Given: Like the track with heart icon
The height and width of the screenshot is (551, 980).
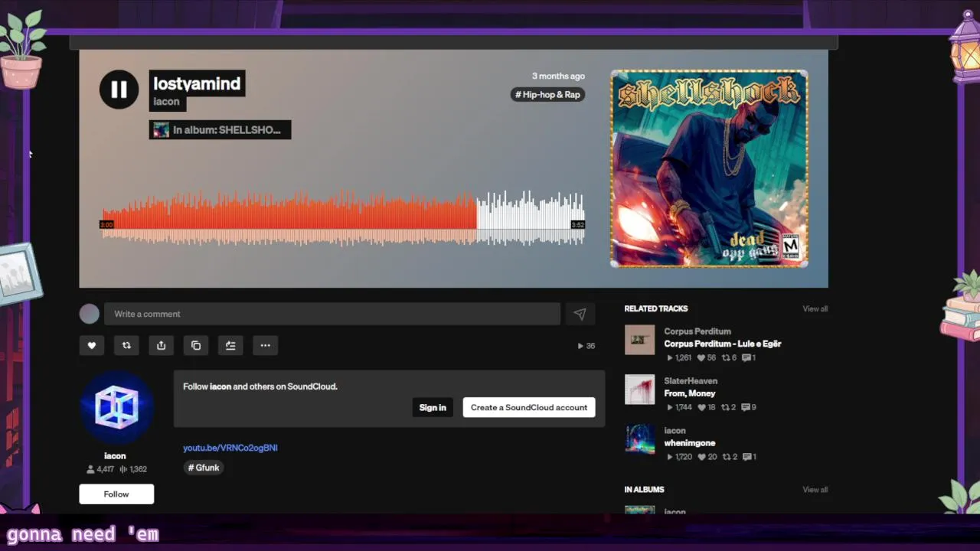Looking at the screenshot, I should 91,345.
